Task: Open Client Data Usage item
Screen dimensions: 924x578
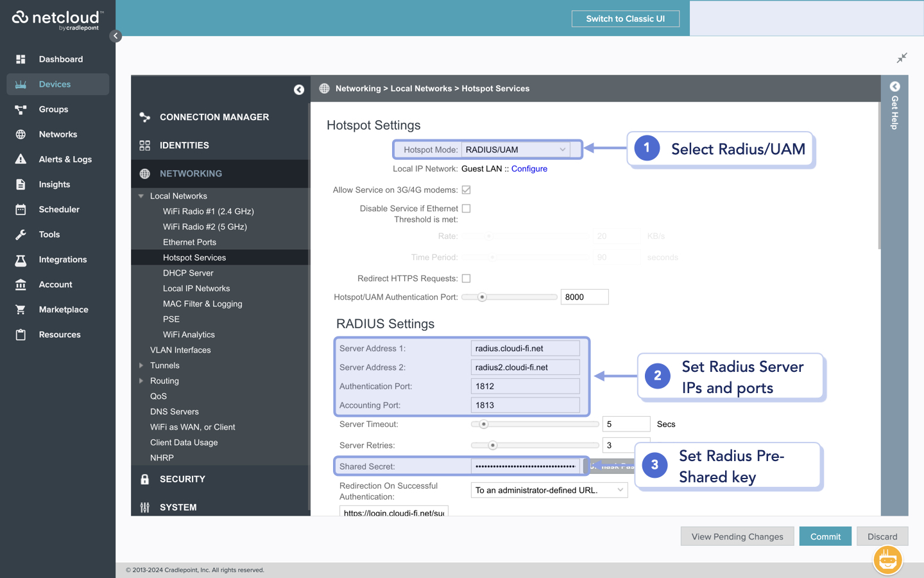Action: (x=184, y=442)
